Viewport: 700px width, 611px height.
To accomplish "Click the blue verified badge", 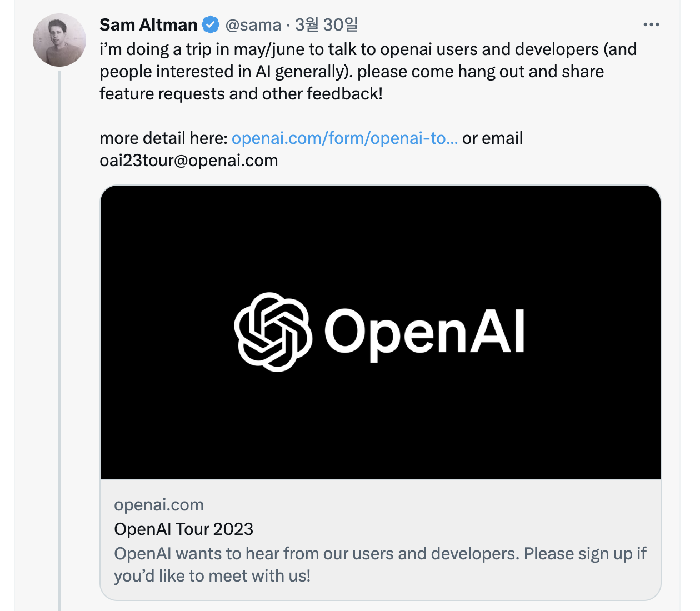I will tap(211, 25).
